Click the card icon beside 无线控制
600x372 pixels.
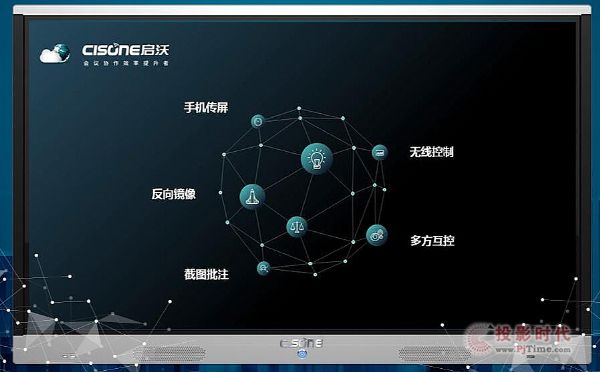point(380,153)
